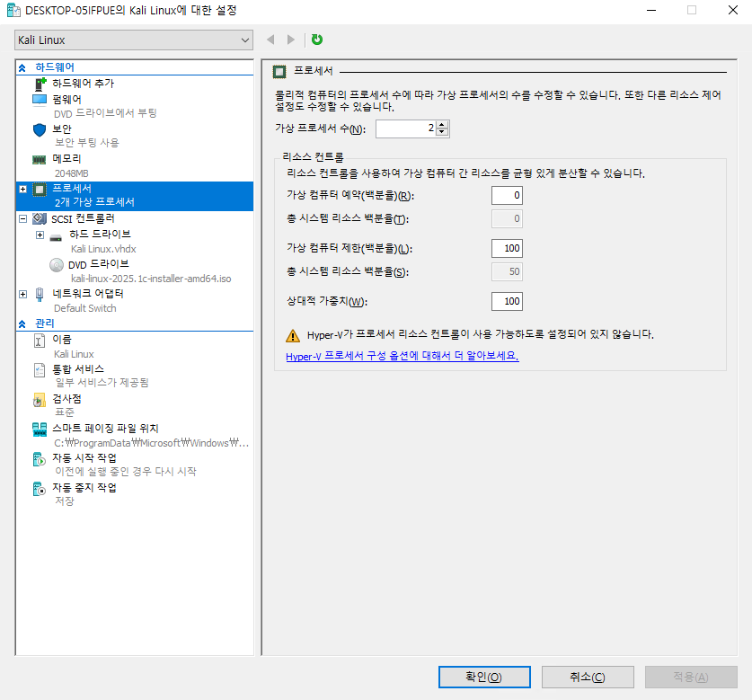Select the DVD 드라이브 disc icon
752x700 pixels.
(57, 265)
